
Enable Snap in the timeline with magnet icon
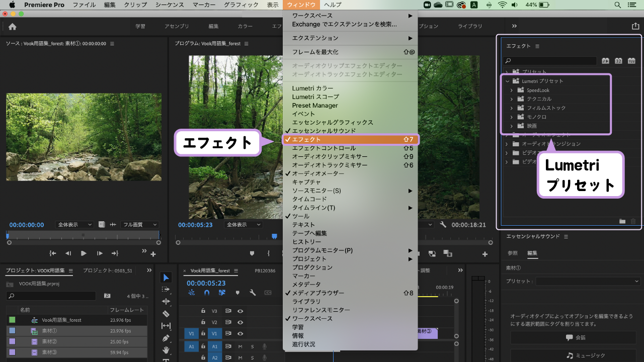[x=207, y=293]
